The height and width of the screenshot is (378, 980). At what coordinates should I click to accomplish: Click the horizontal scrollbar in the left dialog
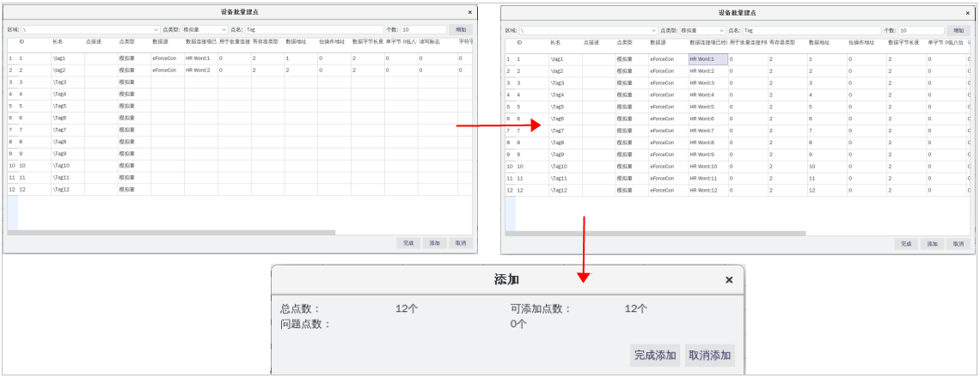(x=172, y=232)
